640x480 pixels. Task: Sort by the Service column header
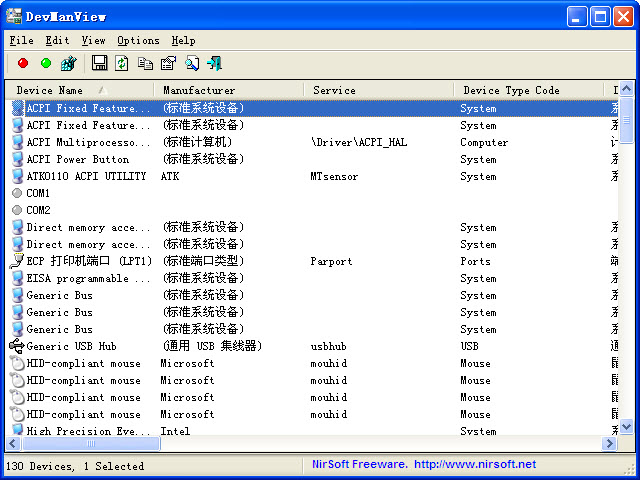379,90
